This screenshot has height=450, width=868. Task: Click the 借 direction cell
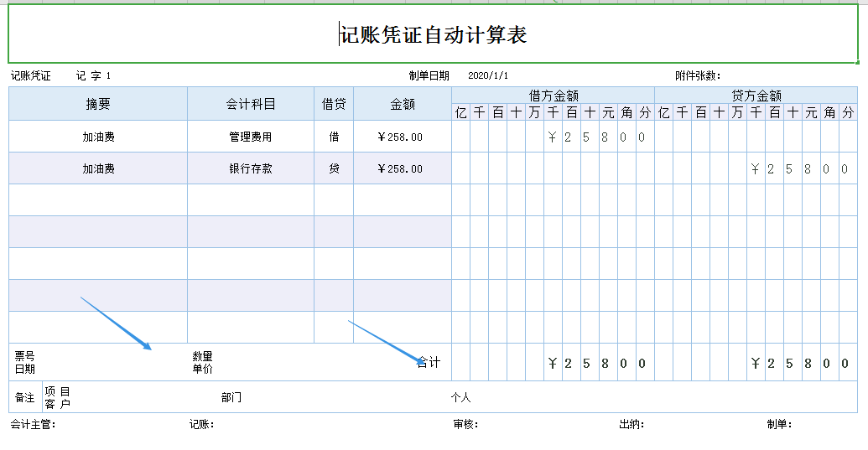pos(334,137)
